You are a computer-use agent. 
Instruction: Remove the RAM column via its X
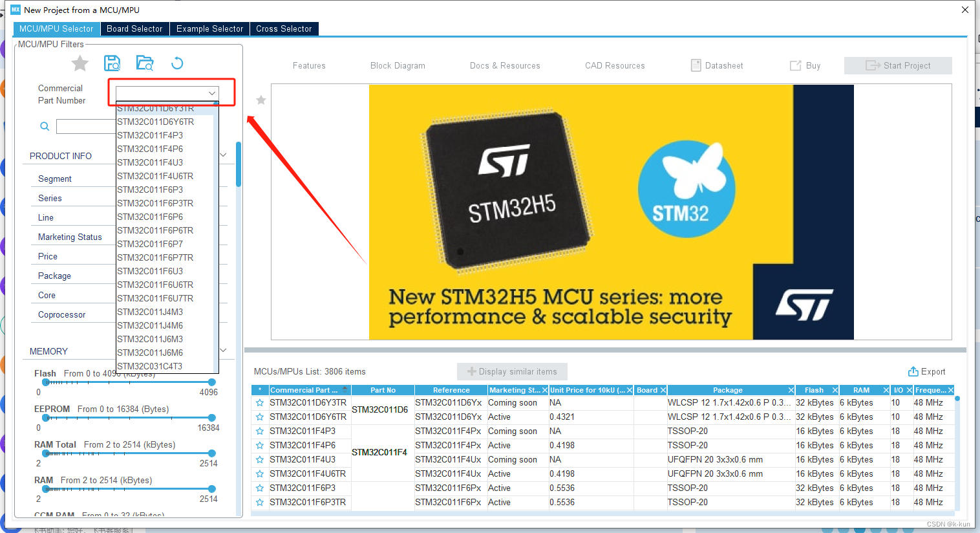click(x=886, y=390)
